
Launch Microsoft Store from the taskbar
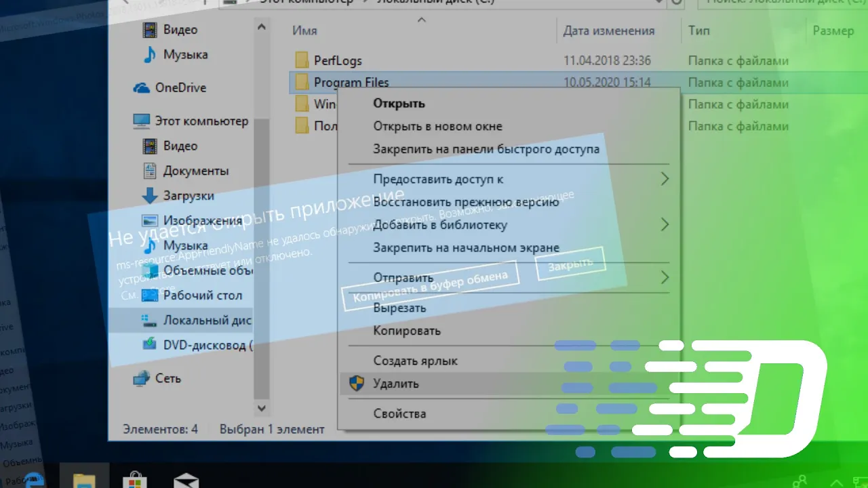(x=134, y=480)
